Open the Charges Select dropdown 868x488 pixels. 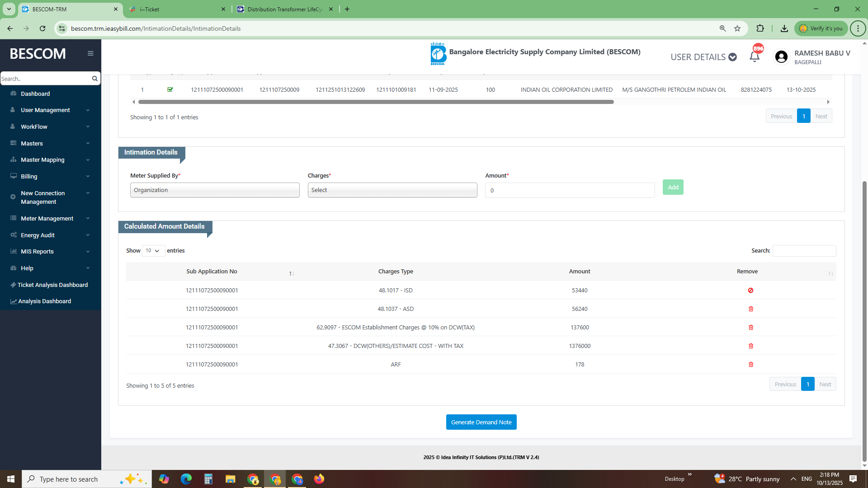(x=392, y=190)
